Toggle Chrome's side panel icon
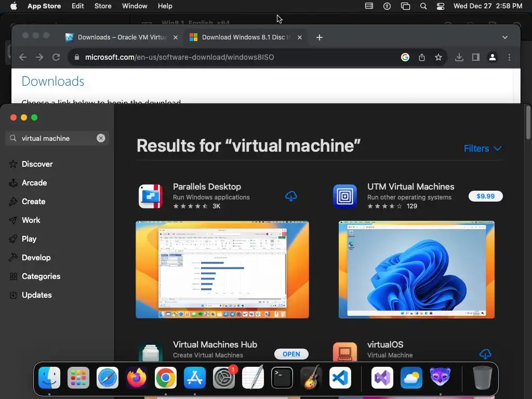 [x=476, y=57]
